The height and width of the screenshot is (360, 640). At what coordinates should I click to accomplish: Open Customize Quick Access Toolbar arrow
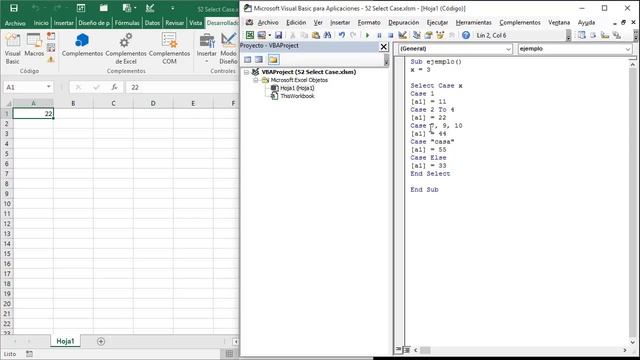(172, 8)
